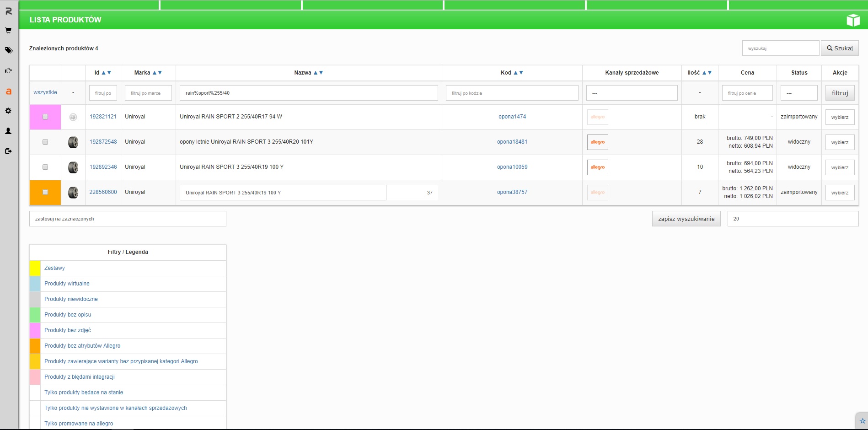868x430 pixels.
Task: Choose 'Tylko produkty będące na stanie' filter
Action: [x=84, y=392]
